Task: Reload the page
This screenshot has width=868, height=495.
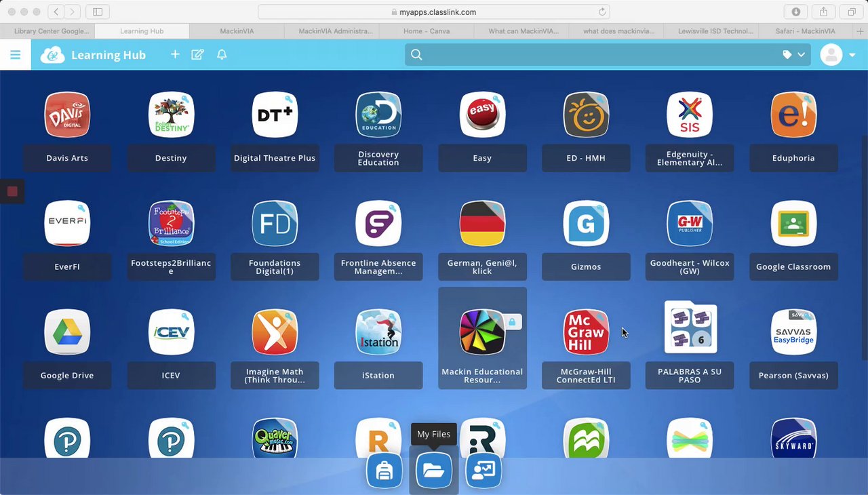Action: point(601,12)
